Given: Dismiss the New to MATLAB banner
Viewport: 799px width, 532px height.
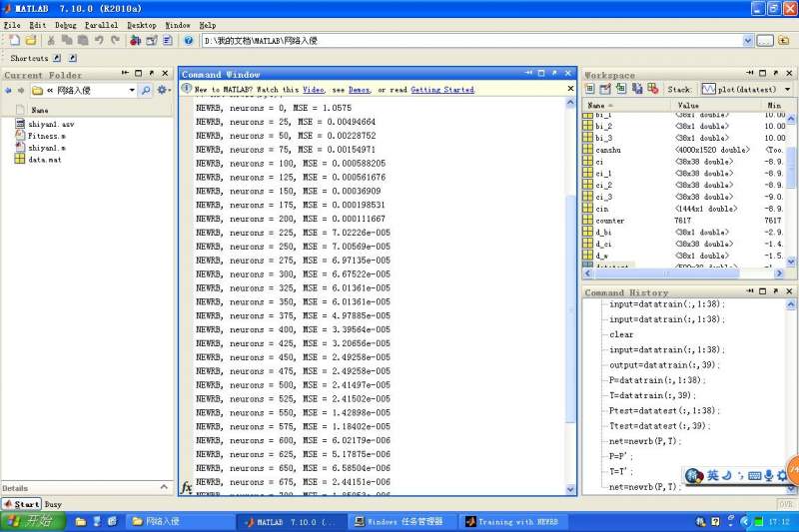Looking at the screenshot, I should pyautogui.click(x=570, y=89).
